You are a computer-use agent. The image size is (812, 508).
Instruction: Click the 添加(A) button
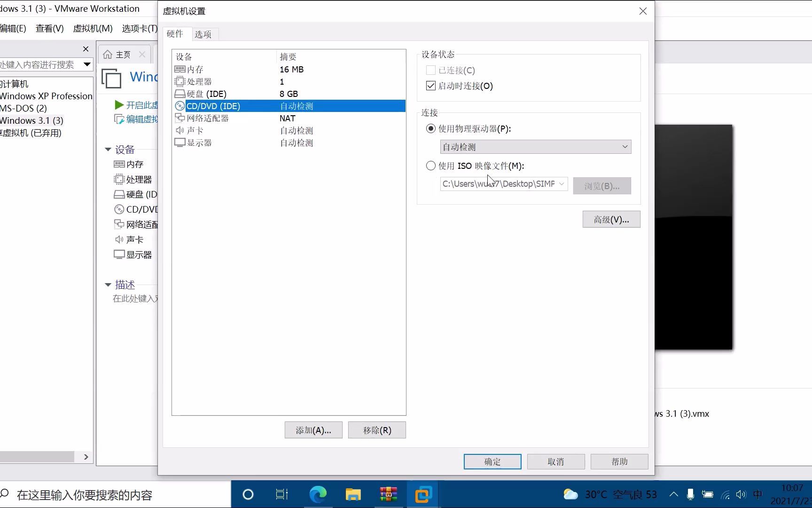[x=313, y=429]
